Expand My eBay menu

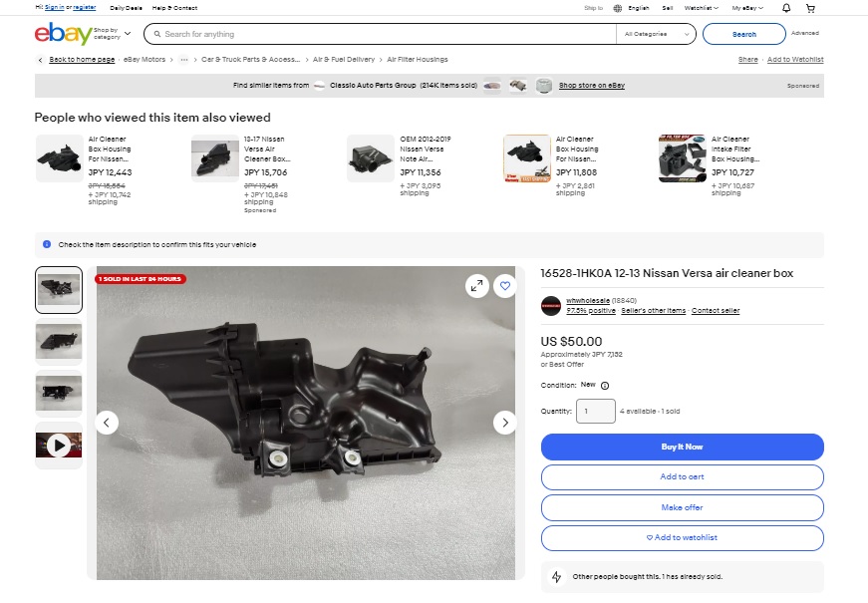click(747, 8)
